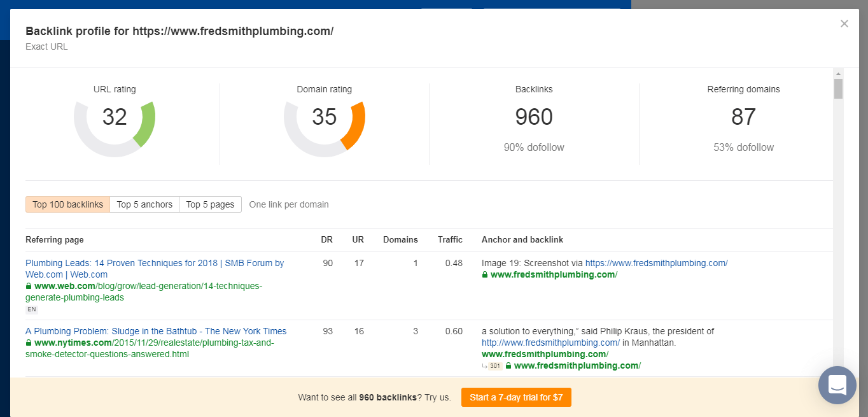
Task: Follow the fredsmithplumbing.com anchor in Web.com row
Action: pyautogui.click(x=656, y=263)
